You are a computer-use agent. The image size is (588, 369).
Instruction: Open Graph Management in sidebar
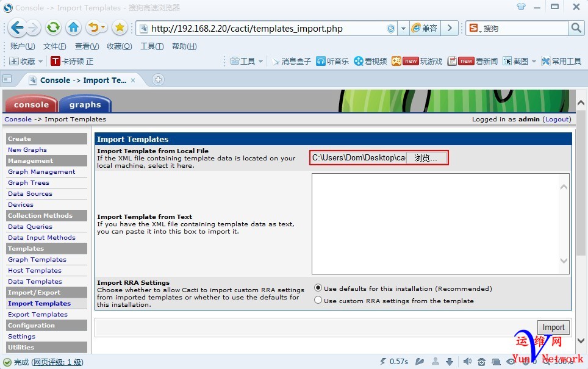[x=41, y=172]
